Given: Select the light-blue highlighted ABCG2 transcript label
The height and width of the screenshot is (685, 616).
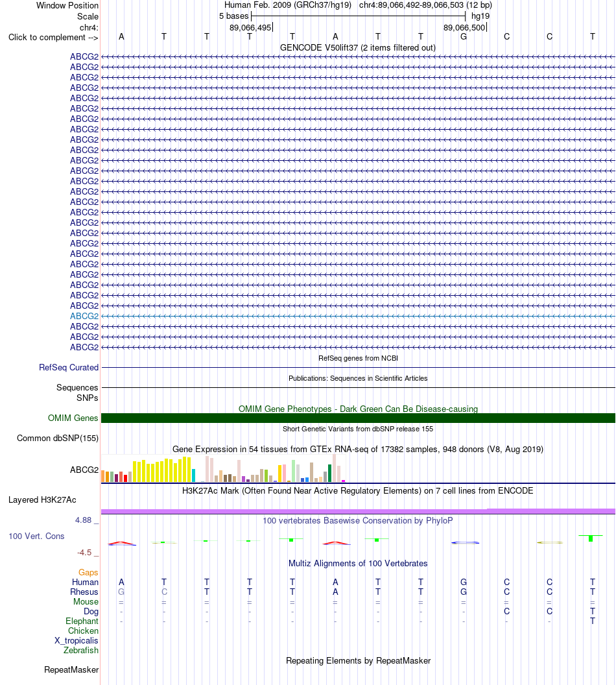Looking at the screenshot, I should [x=84, y=317].
